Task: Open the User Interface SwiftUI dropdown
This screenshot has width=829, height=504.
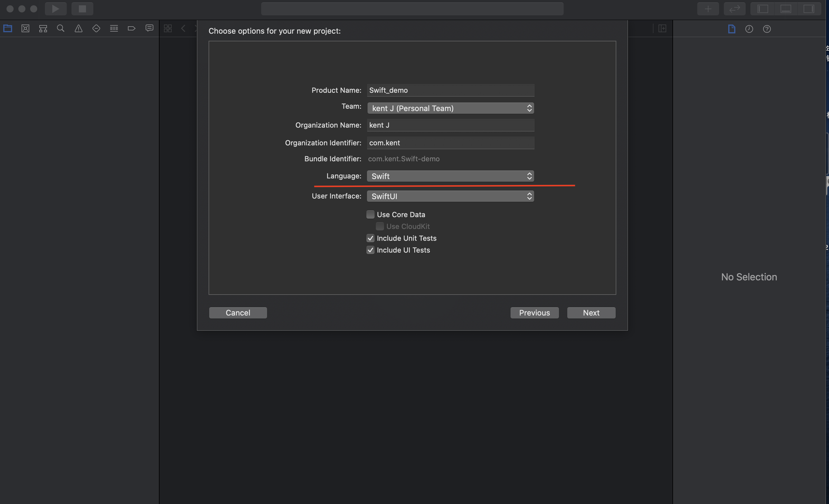Action: [x=450, y=196]
